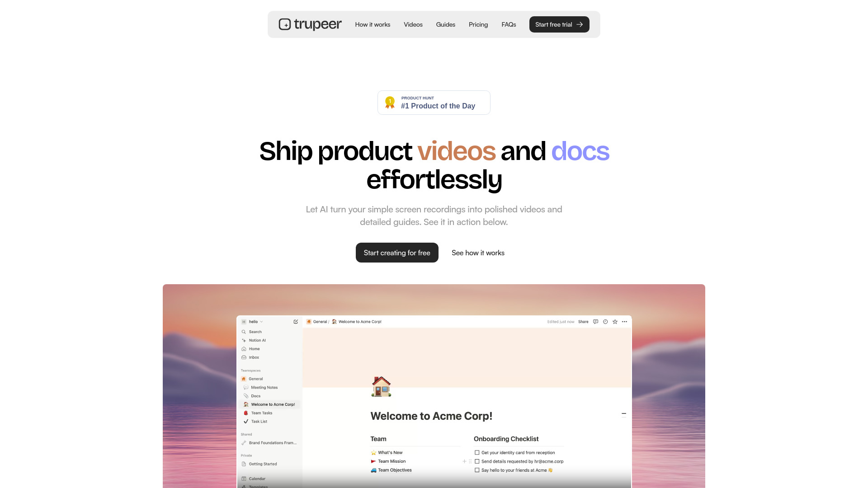Check the Send details to hr@acme.corp task
The image size is (868, 488).
[476, 461]
